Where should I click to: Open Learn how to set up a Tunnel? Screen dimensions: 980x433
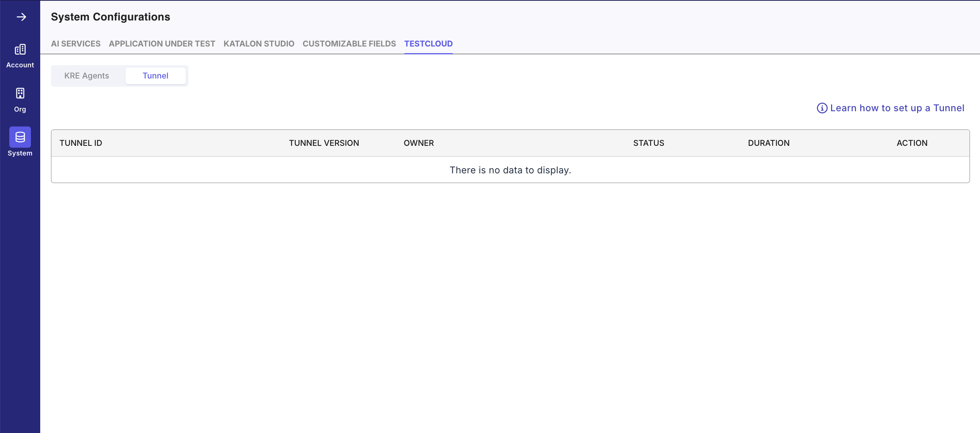(897, 108)
